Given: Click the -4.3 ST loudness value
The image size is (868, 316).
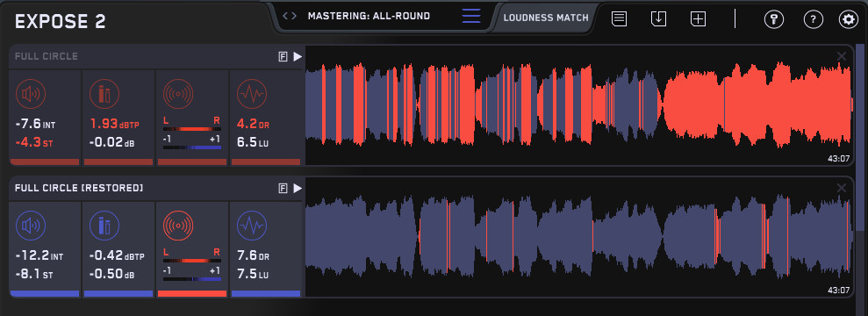Looking at the screenshot, I should (33, 142).
